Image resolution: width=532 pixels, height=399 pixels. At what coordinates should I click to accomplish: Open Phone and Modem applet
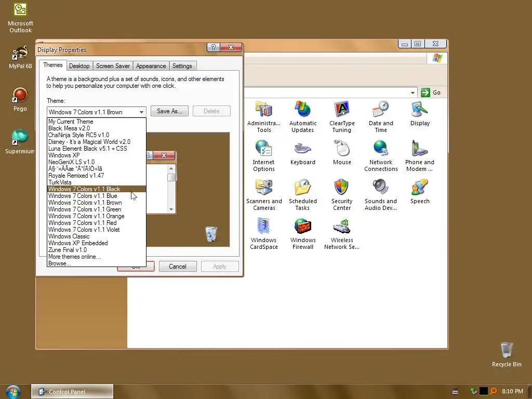tap(420, 156)
